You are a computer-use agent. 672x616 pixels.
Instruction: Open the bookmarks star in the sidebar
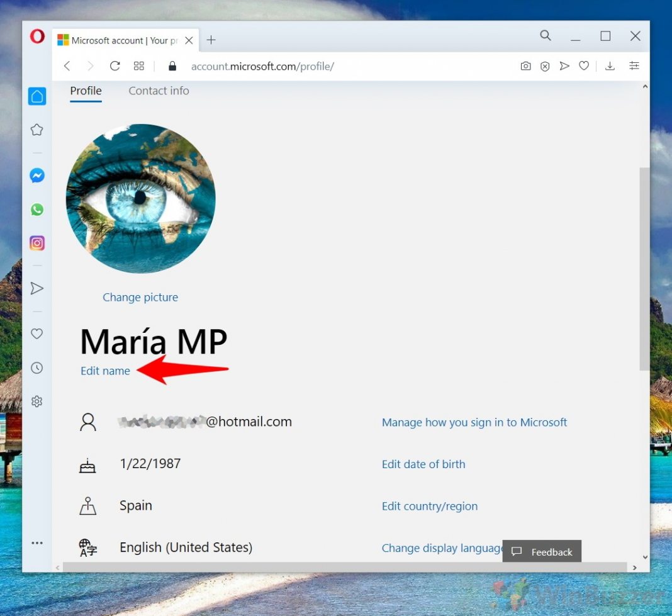point(36,129)
